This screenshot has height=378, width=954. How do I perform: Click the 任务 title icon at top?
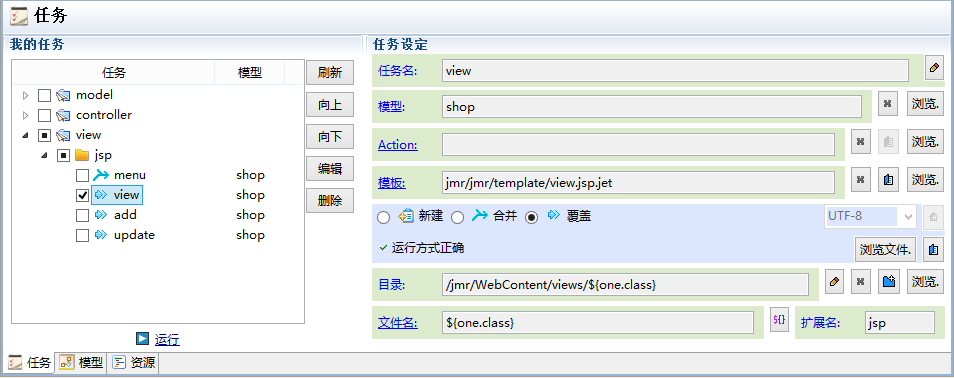[19, 16]
